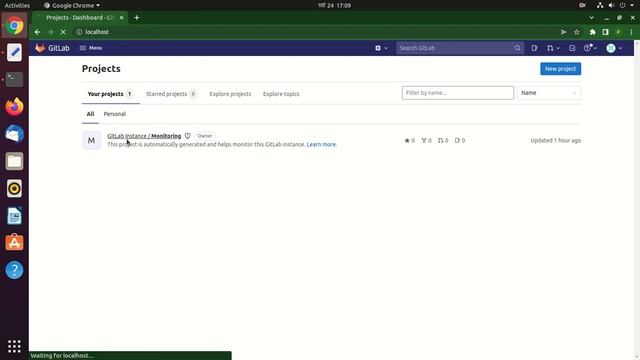Open Files manager from dock
The width and height of the screenshot is (640, 360).
(14, 161)
